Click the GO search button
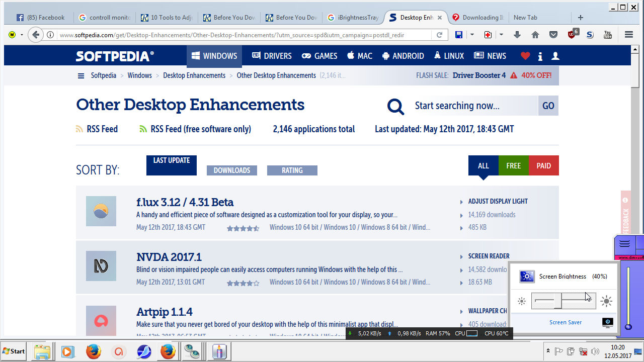This screenshot has width=644, height=362. [548, 106]
